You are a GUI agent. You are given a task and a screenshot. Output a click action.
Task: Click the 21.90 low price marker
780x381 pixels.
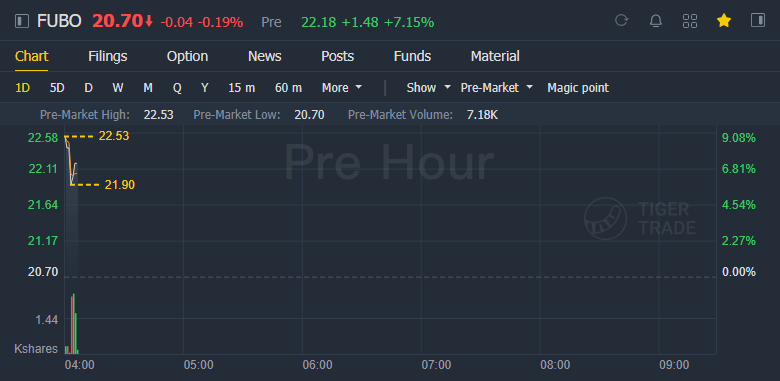click(x=120, y=185)
